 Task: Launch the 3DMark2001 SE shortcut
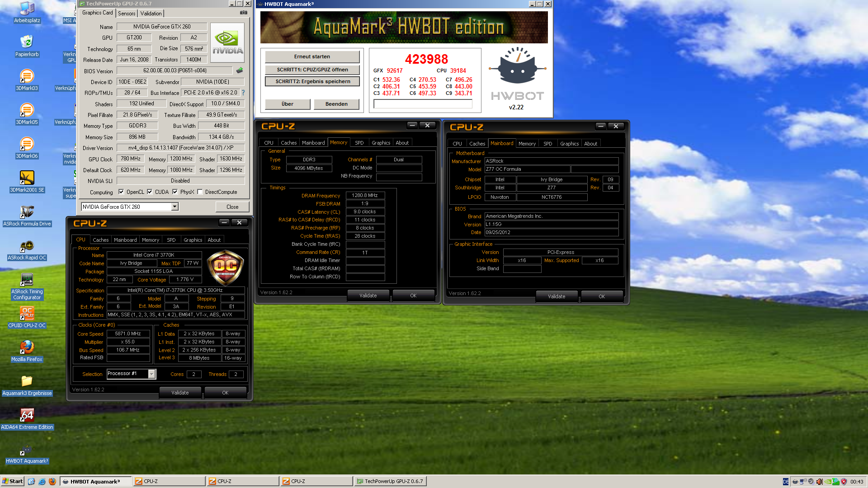pyautogui.click(x=27, y=182)
